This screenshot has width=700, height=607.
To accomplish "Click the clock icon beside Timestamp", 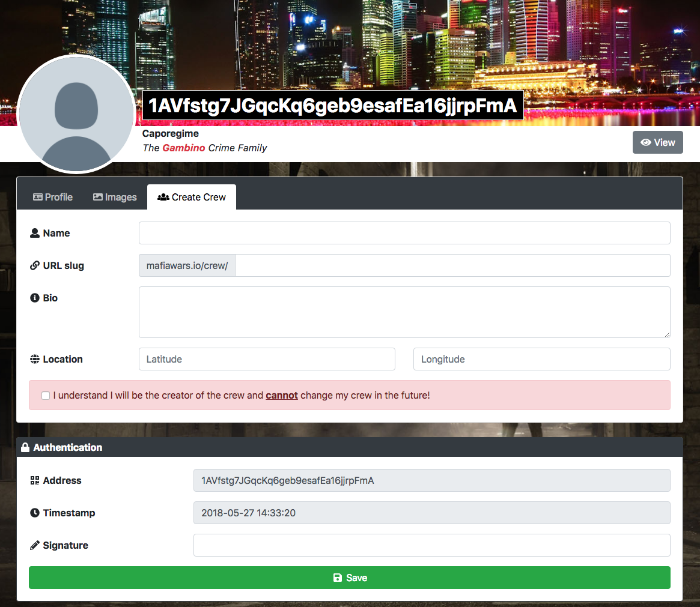I will pos(35,513).
